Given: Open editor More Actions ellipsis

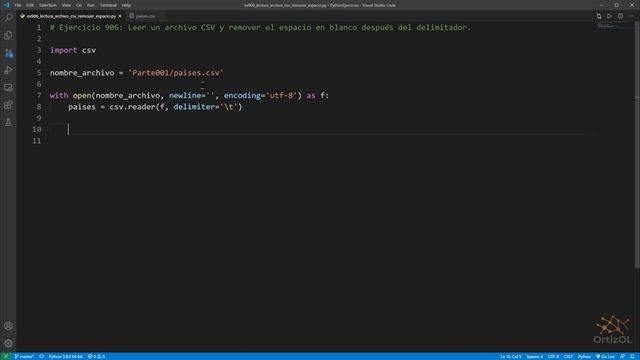Looking at the screenshot, I should pos(631,16).
